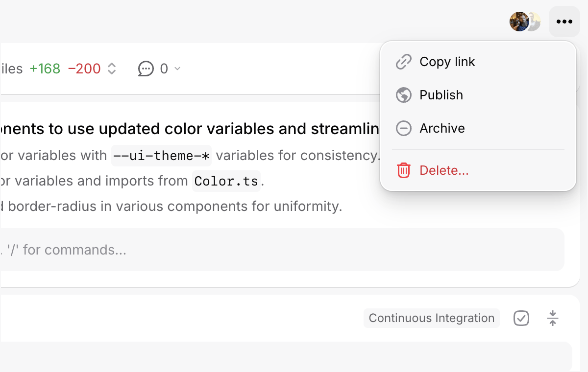Choose Publish in the context menu
Viewport: 588px width, 372px height.
point(441,95)
